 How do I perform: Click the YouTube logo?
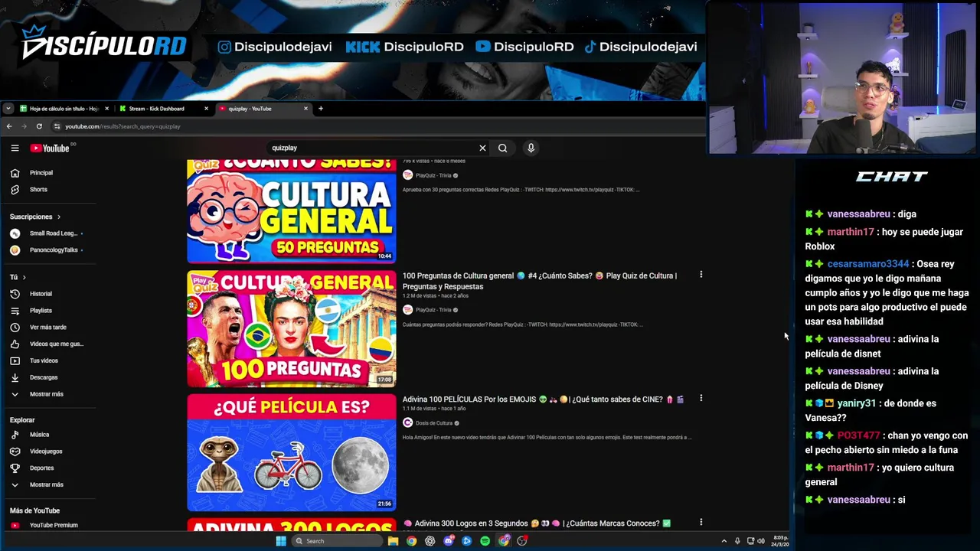pyautogui.click(x=51, y=148)
